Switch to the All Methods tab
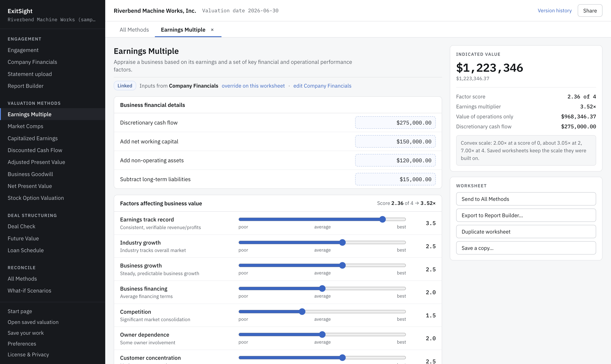Screen dimensions: 611x364 tap(134, 30)
